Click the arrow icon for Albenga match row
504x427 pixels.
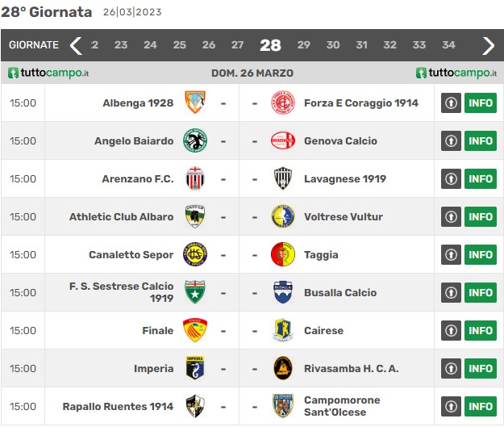point(451,103)
